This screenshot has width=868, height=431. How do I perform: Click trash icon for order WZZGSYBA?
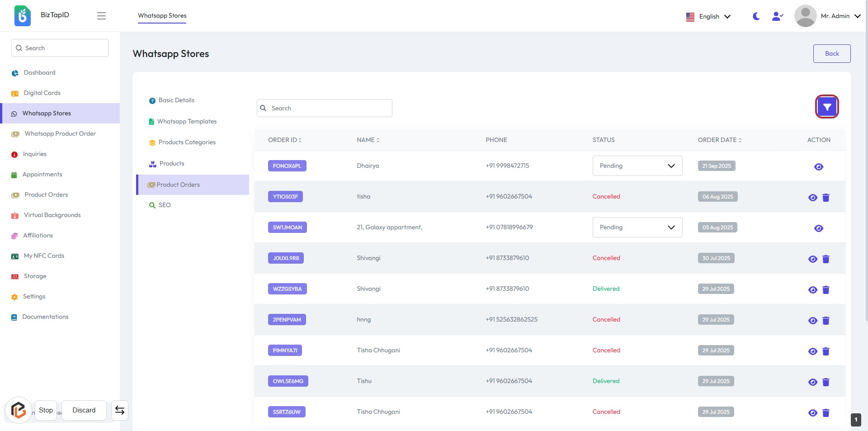[x=826, y=290]
